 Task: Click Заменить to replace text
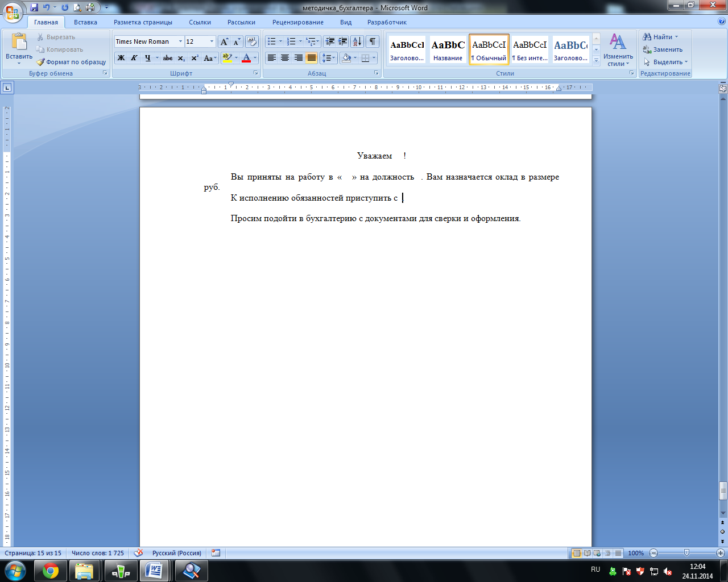pyautogui.click(x=663, y=49)
